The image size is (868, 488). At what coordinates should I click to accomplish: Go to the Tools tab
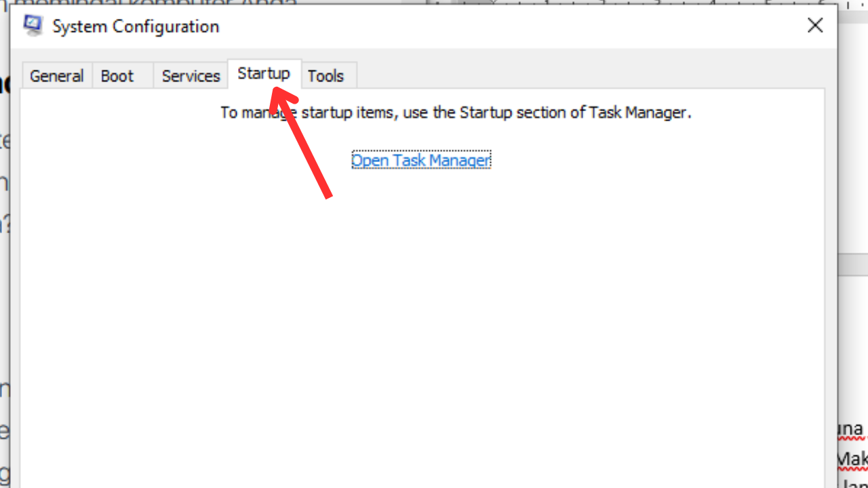(325, 76)
